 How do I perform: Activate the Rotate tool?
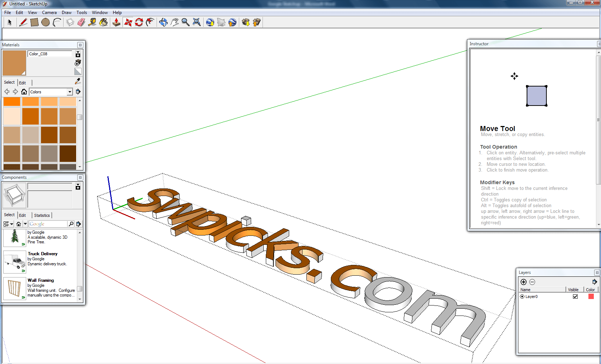click(139, 22)
